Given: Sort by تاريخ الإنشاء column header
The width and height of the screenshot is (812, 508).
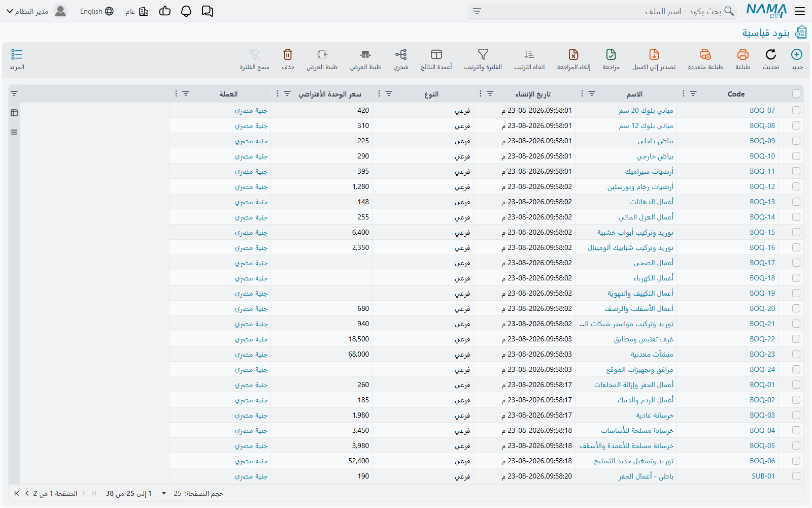Looking at the screenshot, I should tap(533, 94).
